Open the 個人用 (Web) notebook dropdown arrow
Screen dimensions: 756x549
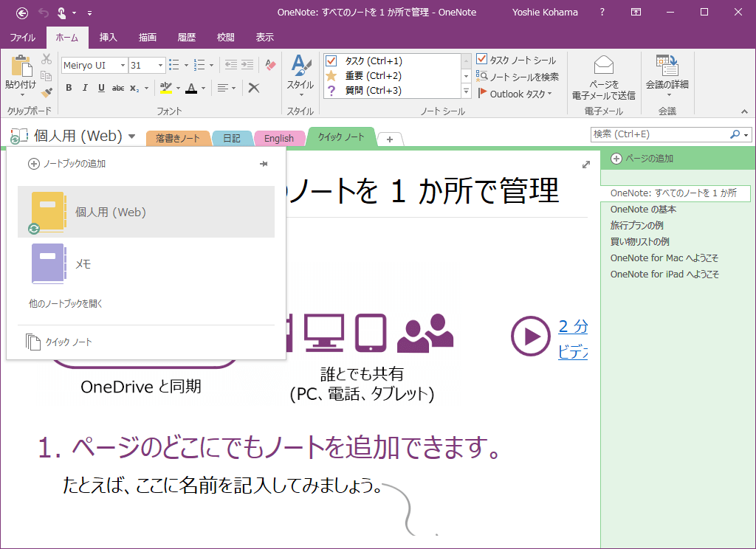(x=131, y=137)
